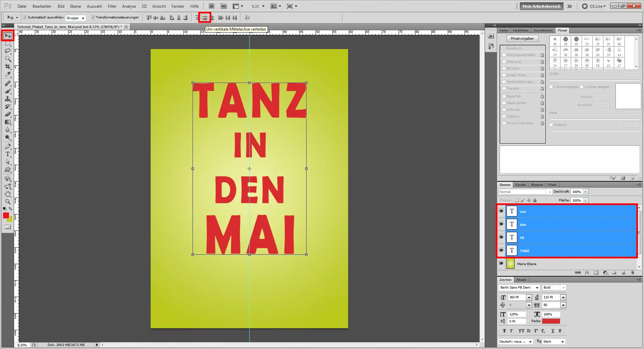Select the Type tool
The height and width of the screenshot is (349, 644).
[7, 154]
